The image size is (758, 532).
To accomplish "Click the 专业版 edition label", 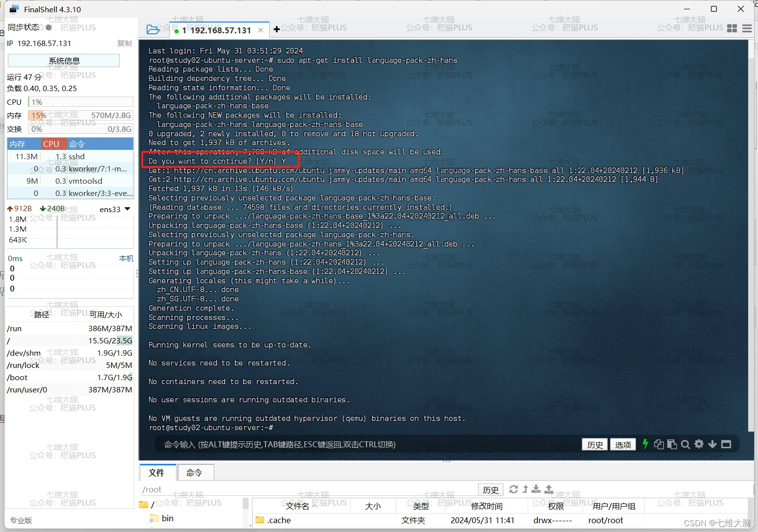I will [21, 520].
